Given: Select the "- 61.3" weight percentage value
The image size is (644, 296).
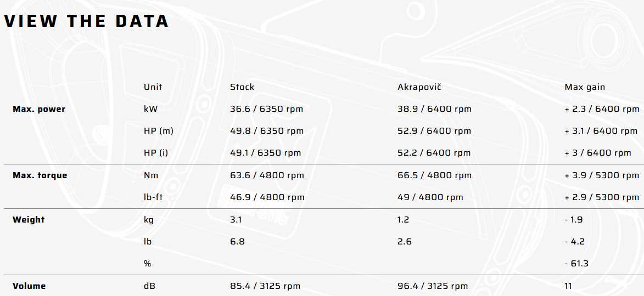Looking at the screenshot, I should point(576,264).
